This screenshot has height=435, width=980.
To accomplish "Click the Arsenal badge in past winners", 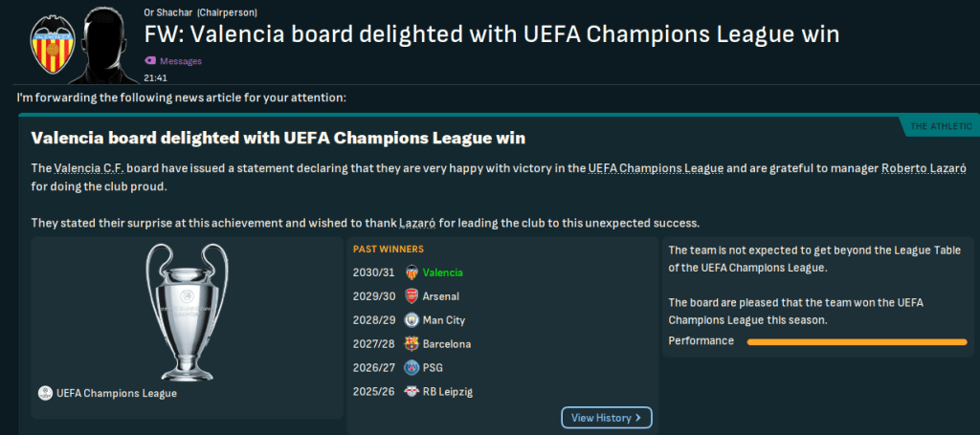I will coord(412,296).
